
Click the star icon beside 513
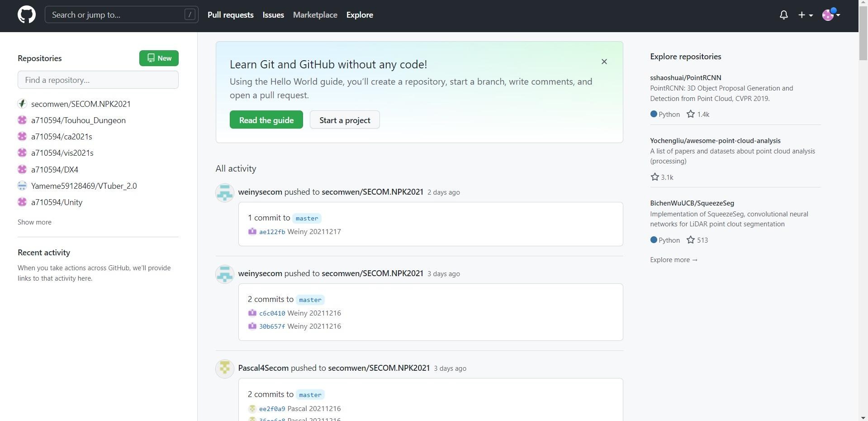point(691,240)
